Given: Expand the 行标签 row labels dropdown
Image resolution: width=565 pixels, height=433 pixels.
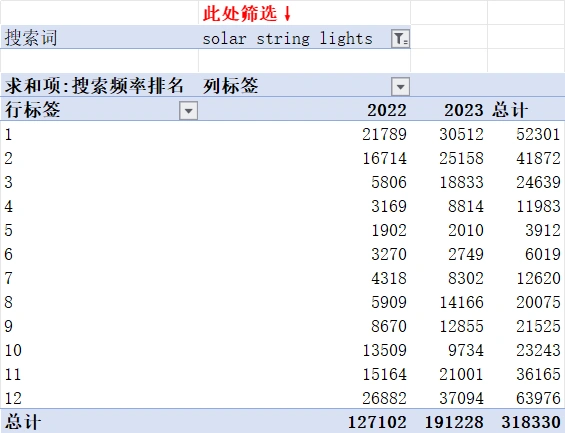Looking at the screenshot, I should (188, 110).
